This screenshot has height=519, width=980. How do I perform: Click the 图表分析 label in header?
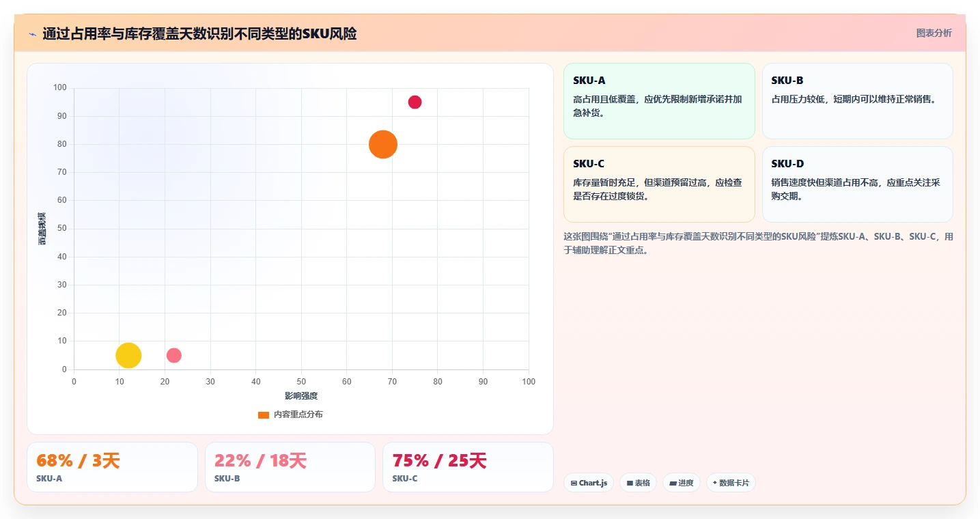(934, 33)
